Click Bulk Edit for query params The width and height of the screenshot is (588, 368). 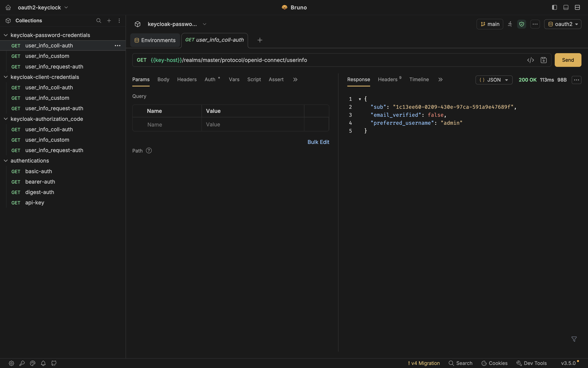coord(318,142)
